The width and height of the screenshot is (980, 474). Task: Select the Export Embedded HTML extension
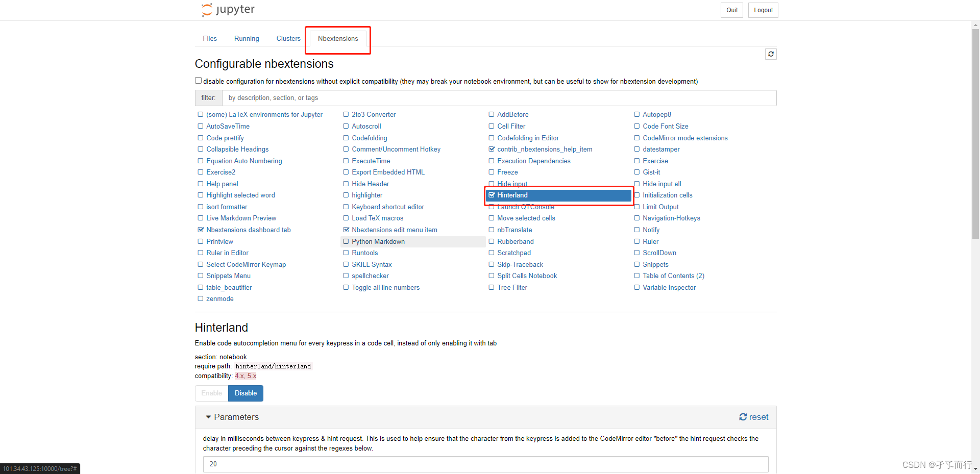click(388, 172)
